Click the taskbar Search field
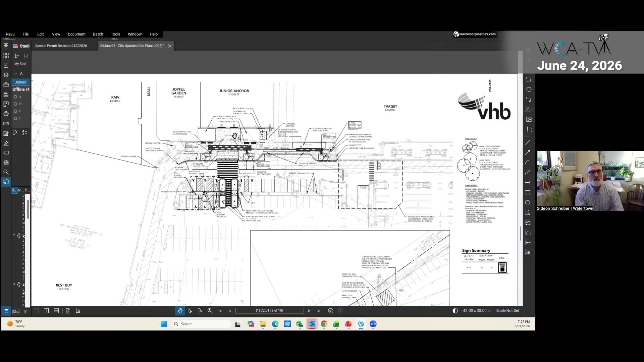 tap(201, 324)
